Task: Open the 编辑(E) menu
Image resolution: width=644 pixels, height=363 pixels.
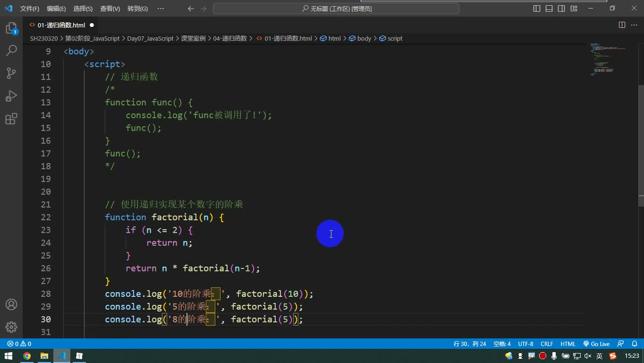Action: click(57, 9)
